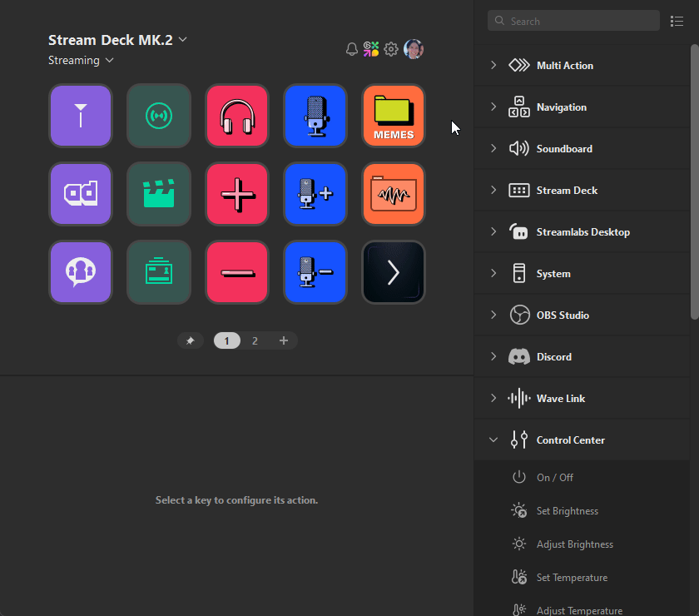Select the microphone plus key

point(315,194)
